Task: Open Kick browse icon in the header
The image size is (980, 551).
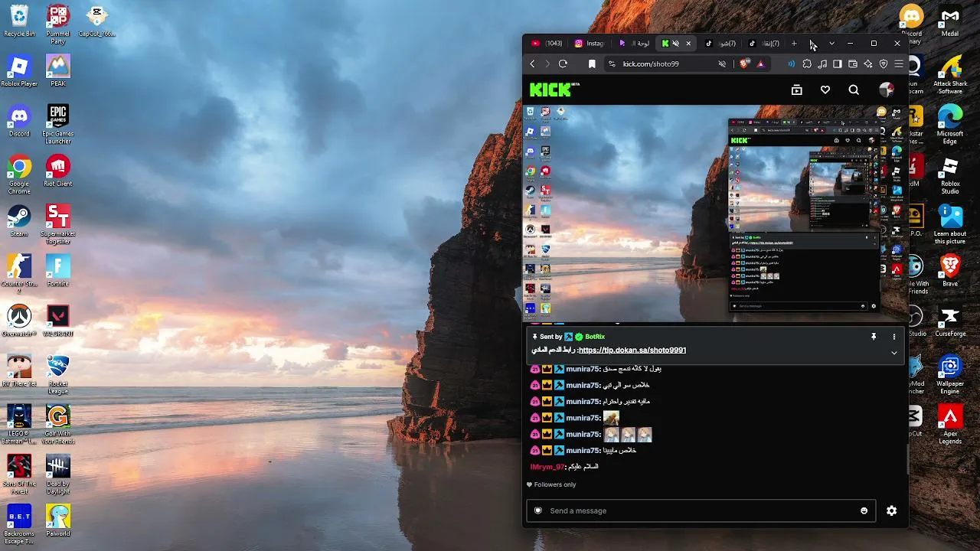Action: 796,90
